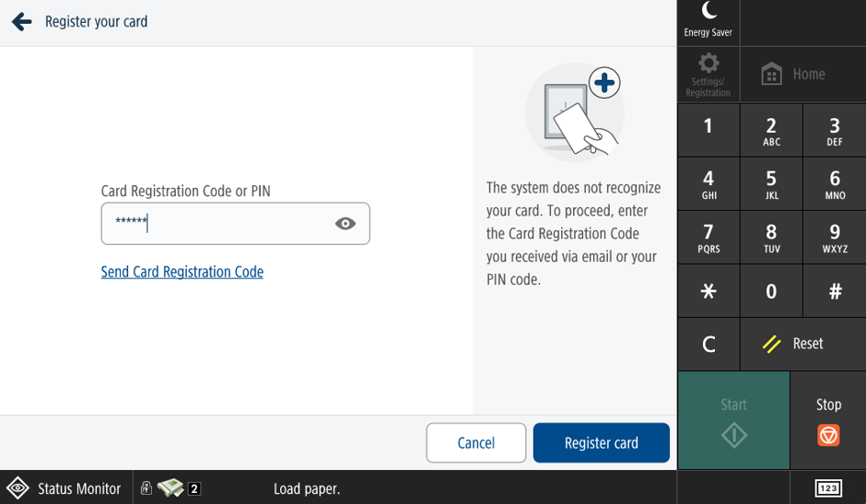Image resolution: width=866 pixels, height=504 pixels.
Task: Cancel the card registration
Action: pyautogui.click(x=476, y=442)
